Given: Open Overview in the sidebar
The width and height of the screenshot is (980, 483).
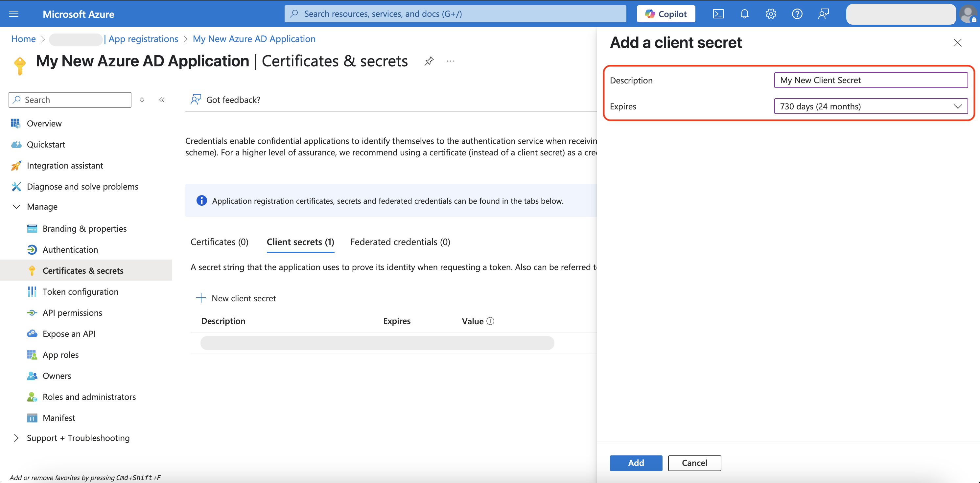Looking at the screenshot, I should pos(44,123).
